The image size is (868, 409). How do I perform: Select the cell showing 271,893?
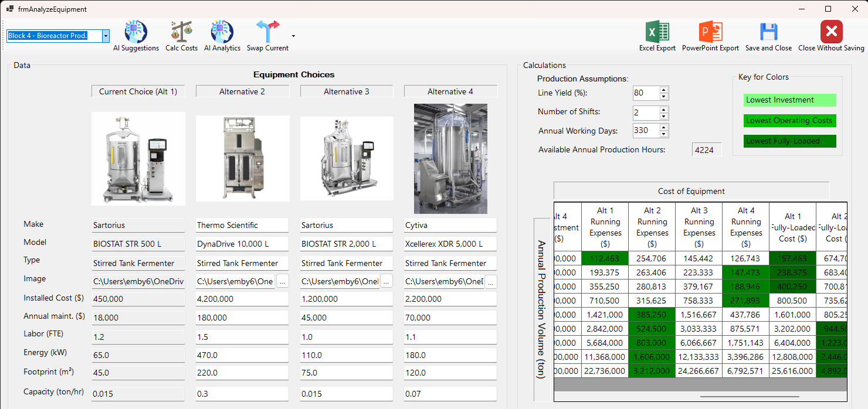pos(746,301)
